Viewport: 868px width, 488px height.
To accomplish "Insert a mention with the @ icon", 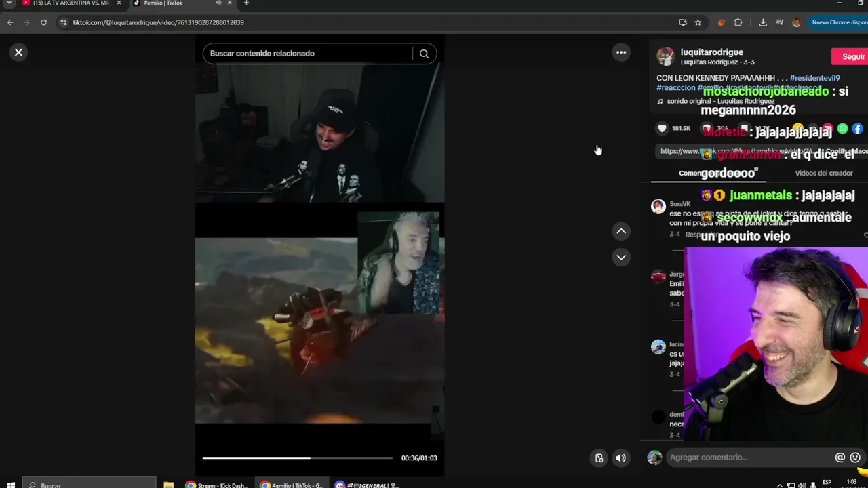I will (840, 457).
